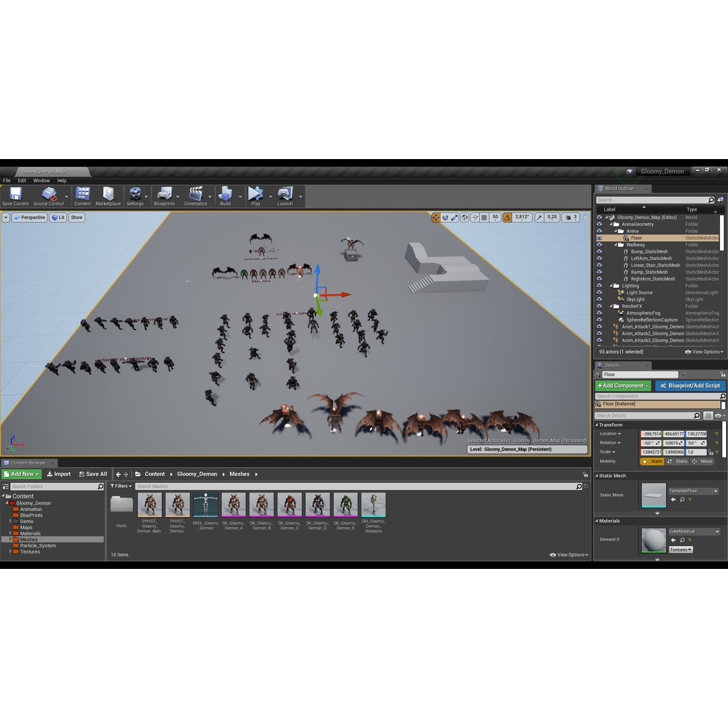Click the surface snapping icon in viewport
The height and width of the screenshot is (728, 728).
point(475,217)
